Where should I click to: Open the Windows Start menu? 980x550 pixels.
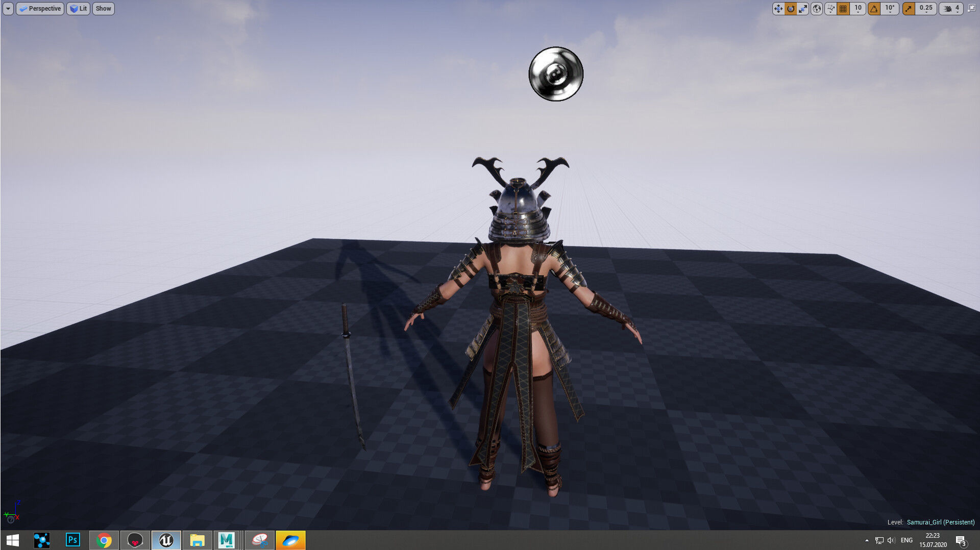tap(13, 540)
